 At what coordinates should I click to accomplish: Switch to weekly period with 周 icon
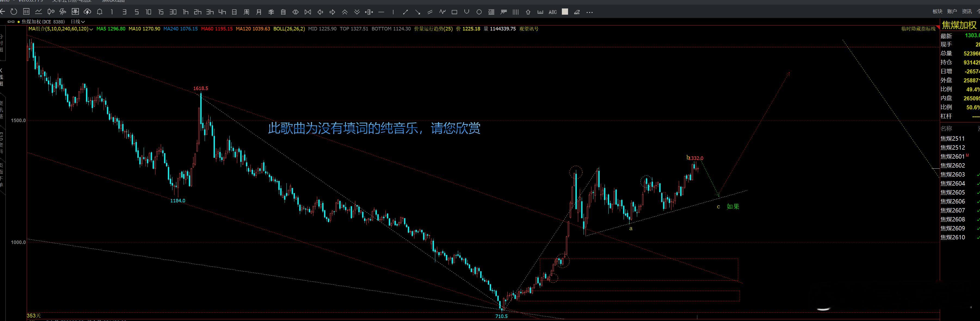click(246, 12)
